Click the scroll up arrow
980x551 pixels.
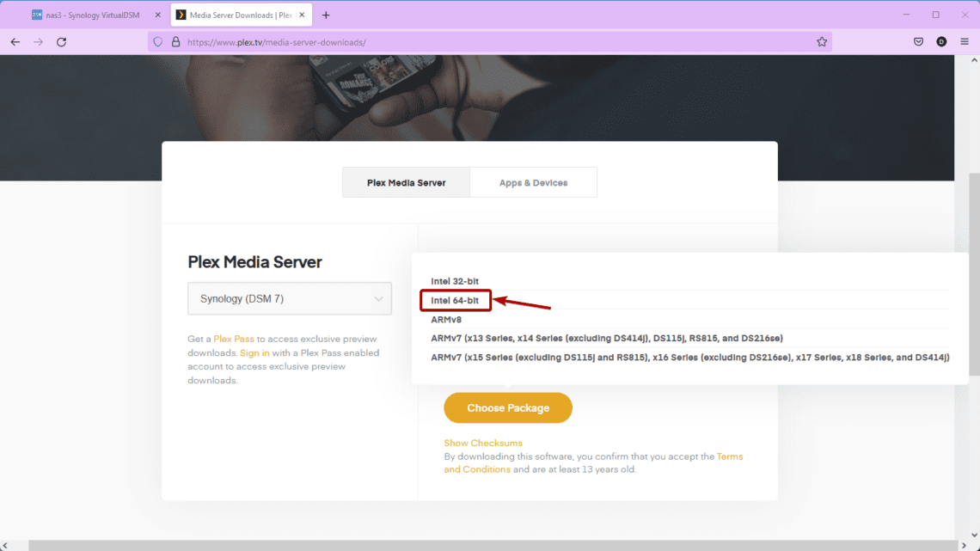click(x=974, y=60)
